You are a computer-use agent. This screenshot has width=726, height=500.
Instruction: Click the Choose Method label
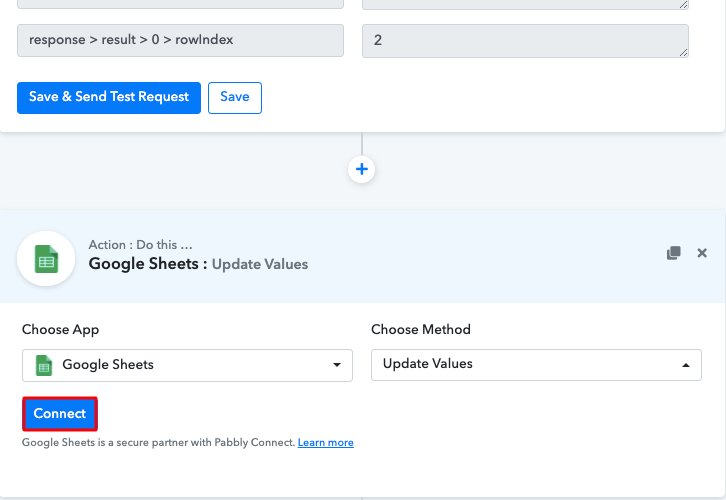pos(421,329)
